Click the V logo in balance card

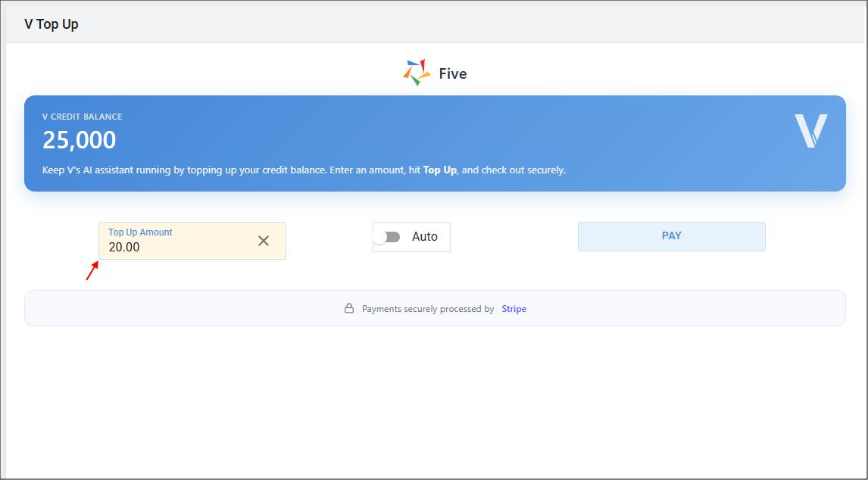811,131
